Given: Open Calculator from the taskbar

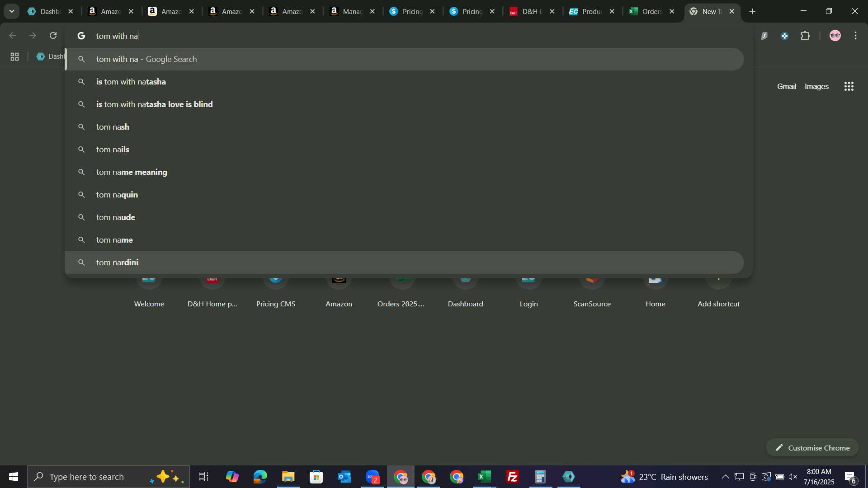Looking at the screenshot, I should pos(541,477).
